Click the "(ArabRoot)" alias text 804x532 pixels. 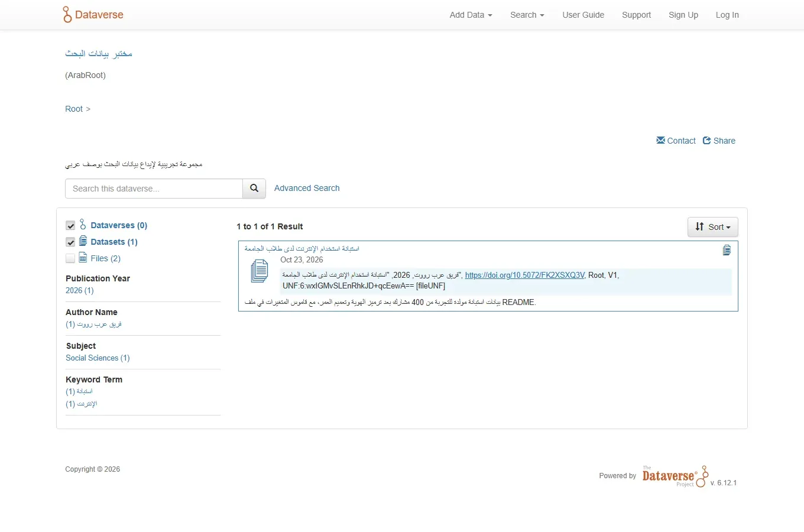tap(85, 75)
